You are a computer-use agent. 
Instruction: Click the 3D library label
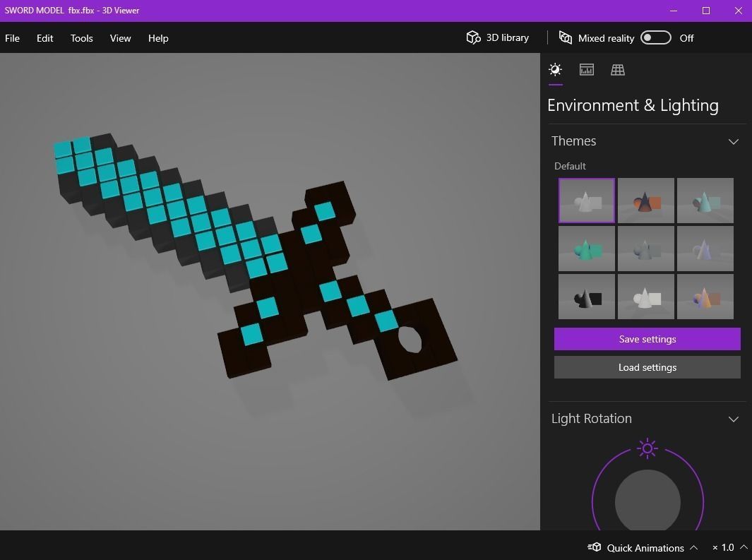point(508,37)
